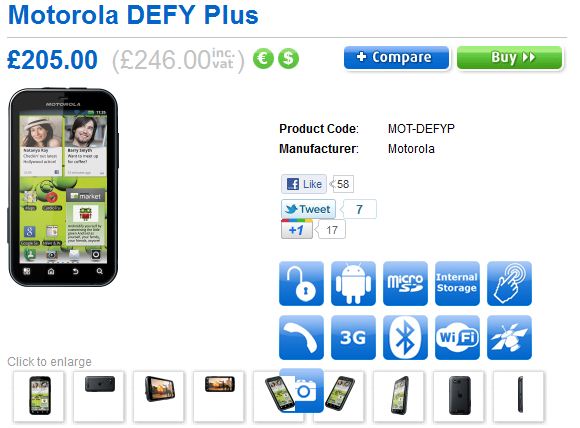
Task: Click the Bluetooth feature icon
Action: coord(405,337)
